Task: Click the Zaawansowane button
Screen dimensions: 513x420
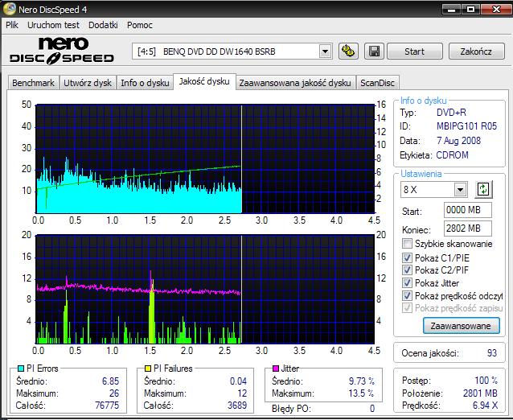Action: [461, 326]
